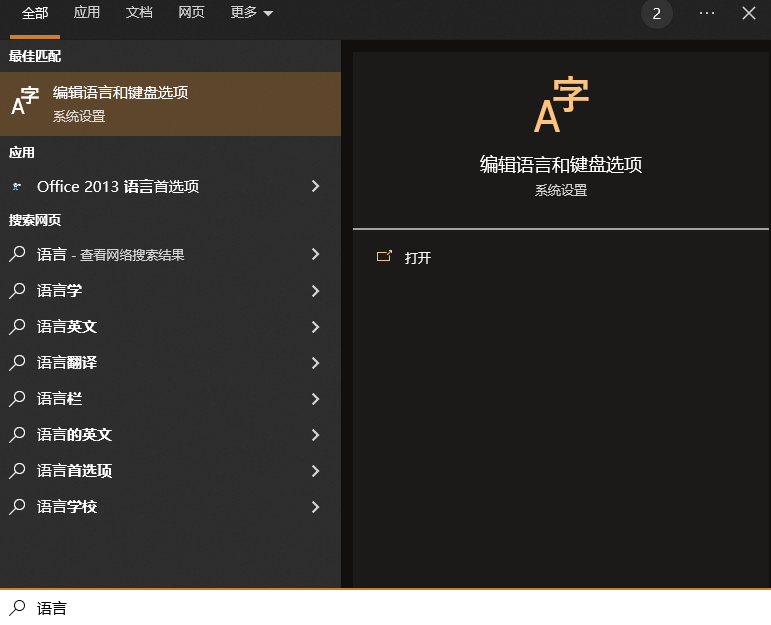
Task: Click the large language icon in preview pane
Action: [x=560, y=105]
